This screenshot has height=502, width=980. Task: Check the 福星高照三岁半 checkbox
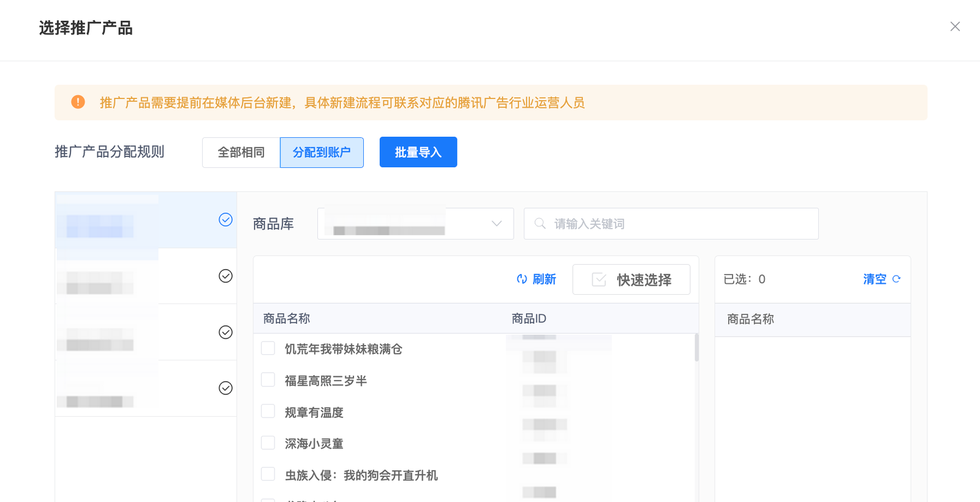(x=268, y=380)
